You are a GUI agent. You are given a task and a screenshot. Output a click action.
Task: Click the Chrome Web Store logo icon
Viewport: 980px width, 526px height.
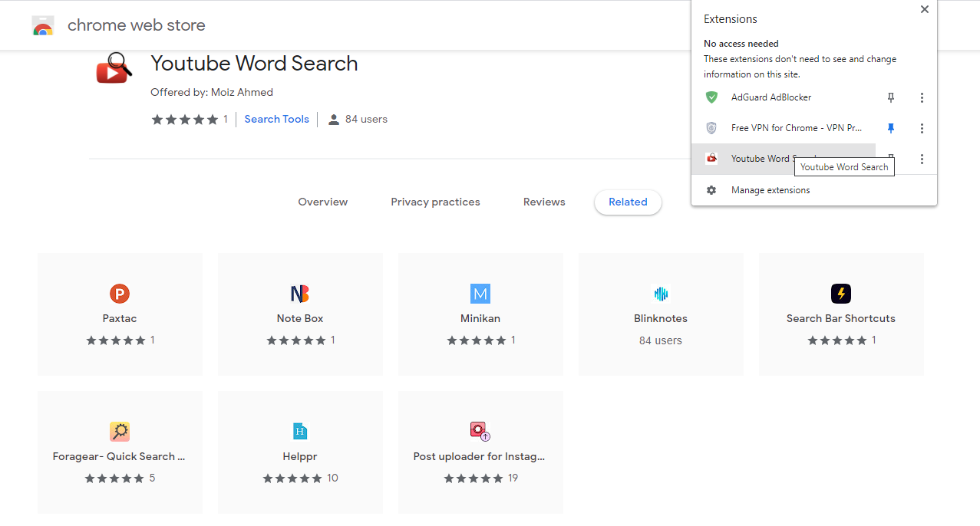(43, 26)
